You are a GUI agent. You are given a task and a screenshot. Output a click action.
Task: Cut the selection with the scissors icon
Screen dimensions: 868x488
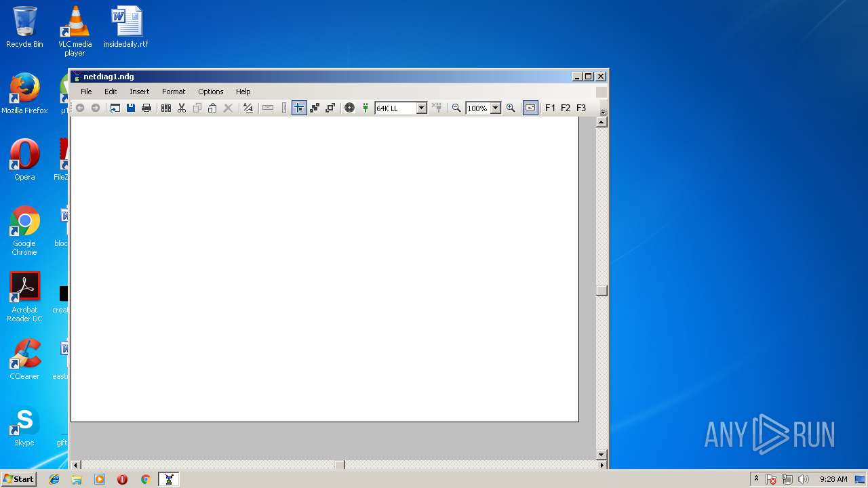(182, 108)
